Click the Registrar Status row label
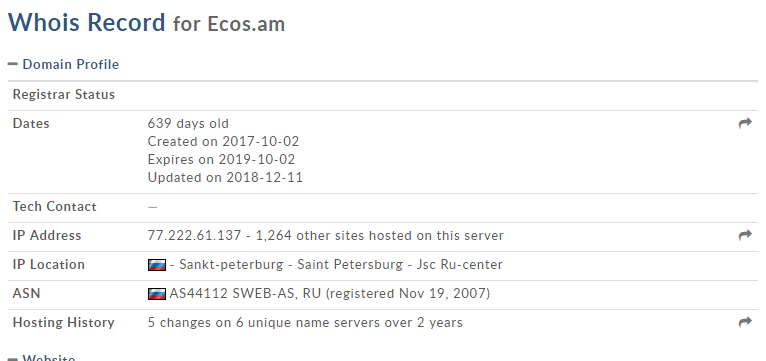The image size is (766, 361). tap(64, 94)
